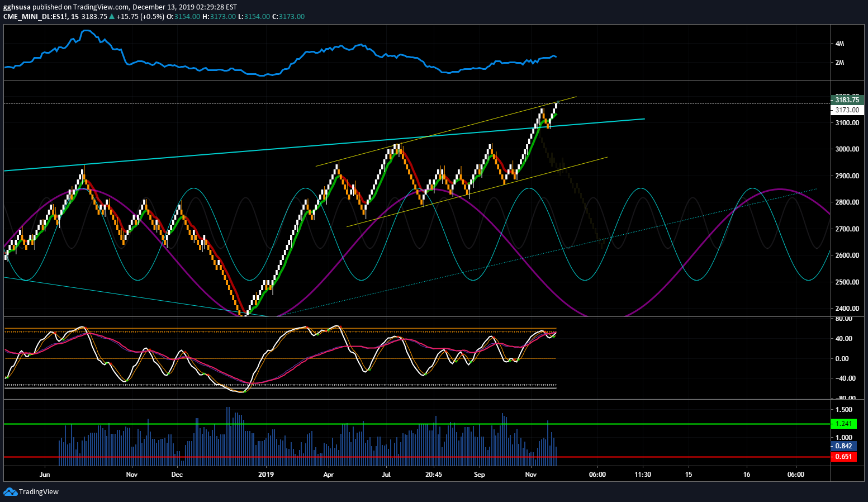Click the 2900.00 price axis label
This screenshot has height=502, width=868.
pos(847,176)
